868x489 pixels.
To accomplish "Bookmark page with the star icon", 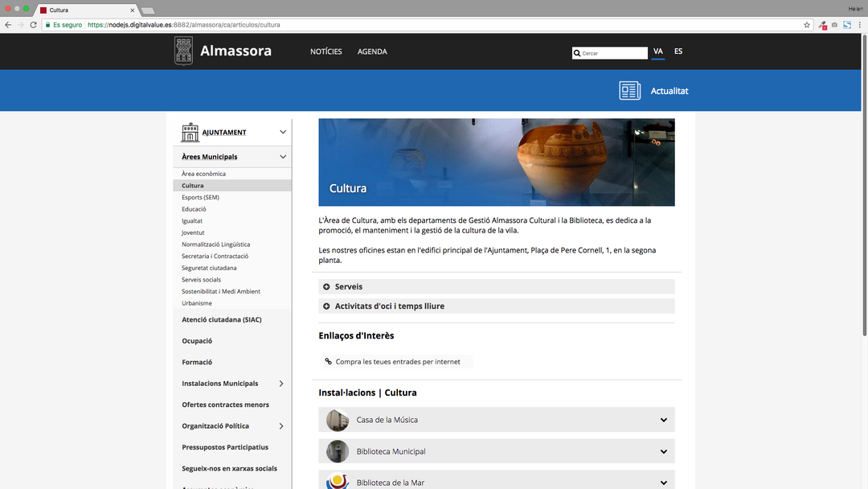I will coord(807,25).
